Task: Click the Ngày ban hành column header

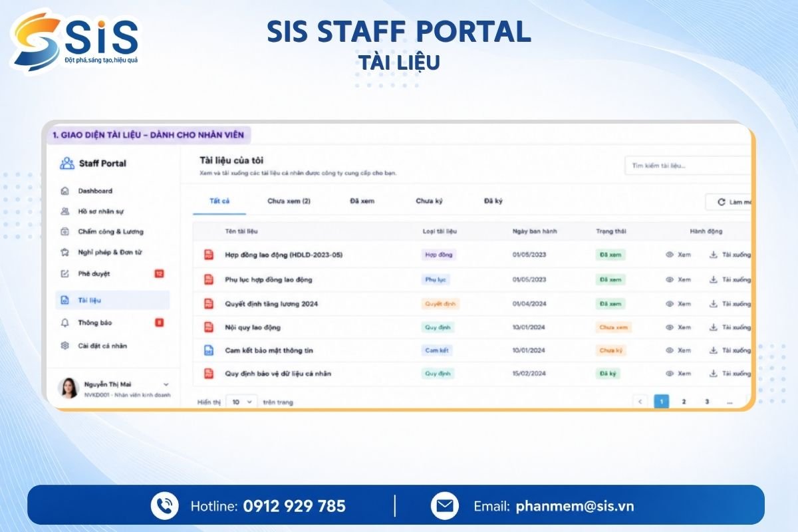Action: coord(535,231)
